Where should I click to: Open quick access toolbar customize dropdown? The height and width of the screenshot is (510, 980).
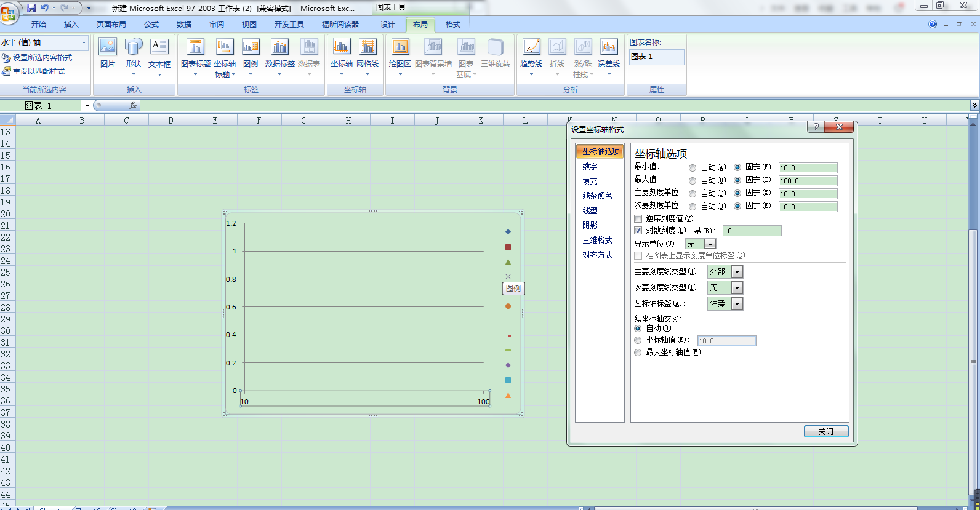[x=89, y=8]
